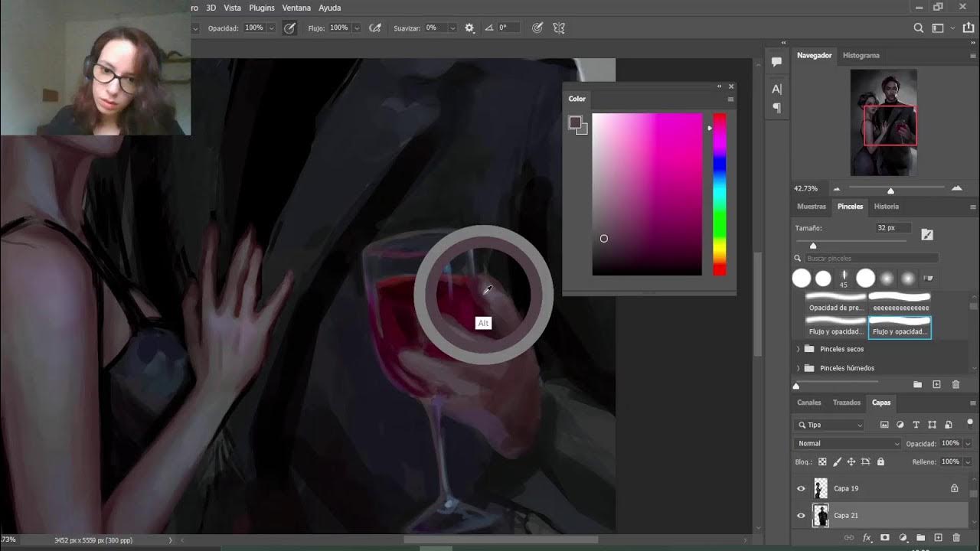
Task: Toggle pressure for opacity icon beside Opacidad
Action: (289, 28)
